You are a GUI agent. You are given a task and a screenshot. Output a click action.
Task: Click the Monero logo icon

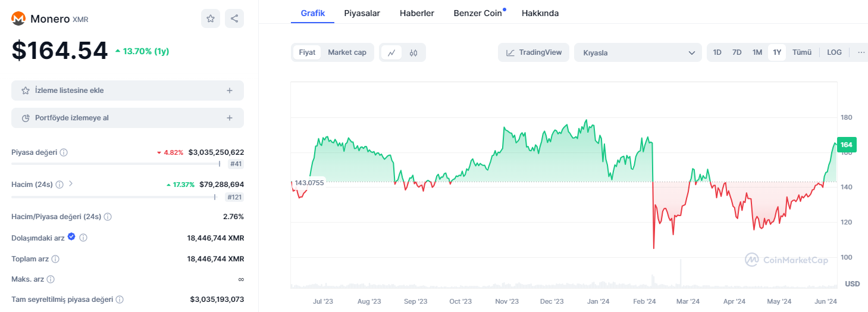point(18,19)
